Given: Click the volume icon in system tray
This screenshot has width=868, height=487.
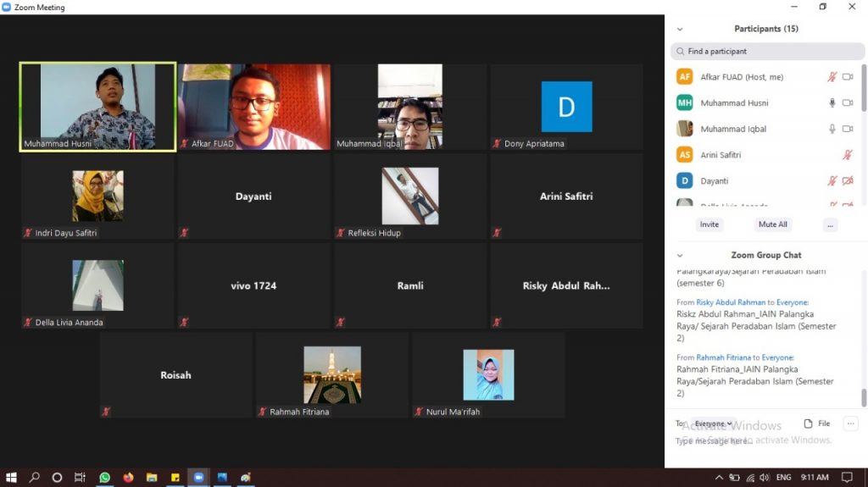Looking at the screenshot, I should pyautogui.click(x=765, y=477).
